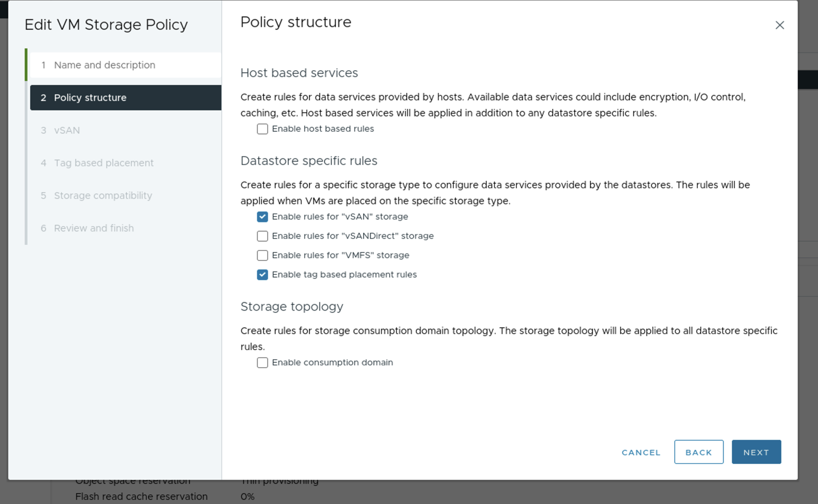Select the Policy structure step
This screenshot has width=818, height=504.
pos(90,98)
